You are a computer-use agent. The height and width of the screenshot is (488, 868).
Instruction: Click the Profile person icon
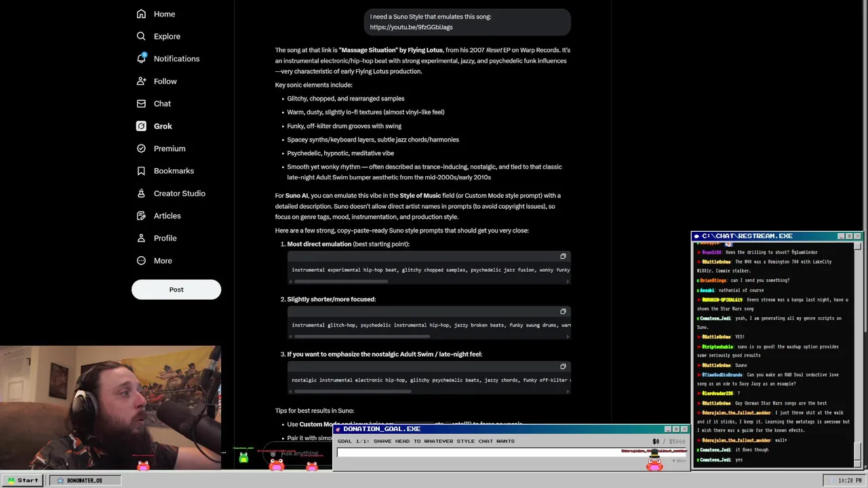tap(141, 237)
